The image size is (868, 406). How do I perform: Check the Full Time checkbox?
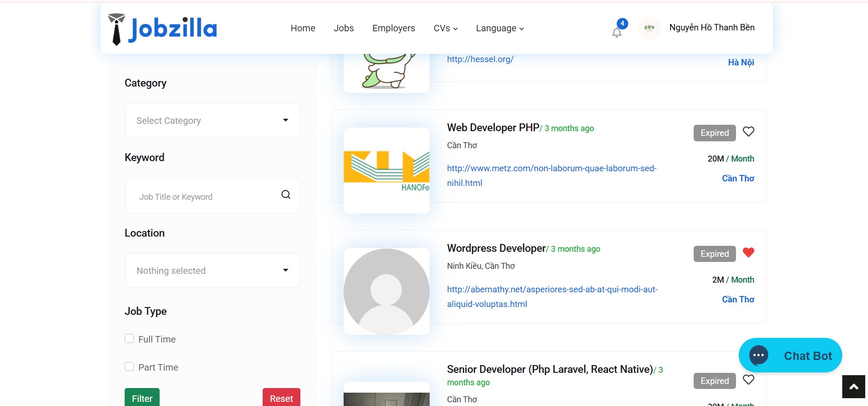point(129,339)
